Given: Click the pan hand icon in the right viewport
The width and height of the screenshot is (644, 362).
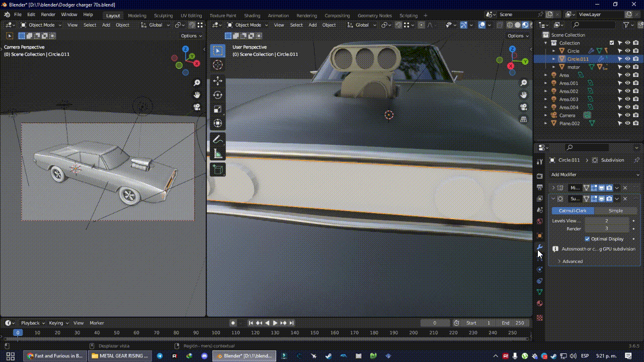Looking at the screenshot, I should [524, 95].
